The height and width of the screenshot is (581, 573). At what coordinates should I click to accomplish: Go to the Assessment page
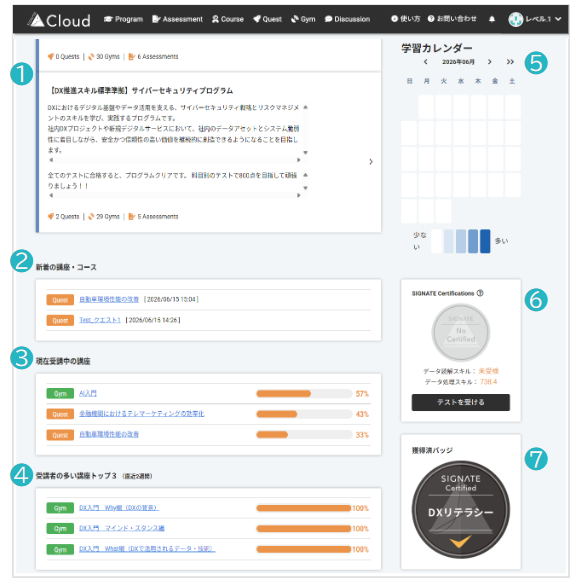(177, 19)
